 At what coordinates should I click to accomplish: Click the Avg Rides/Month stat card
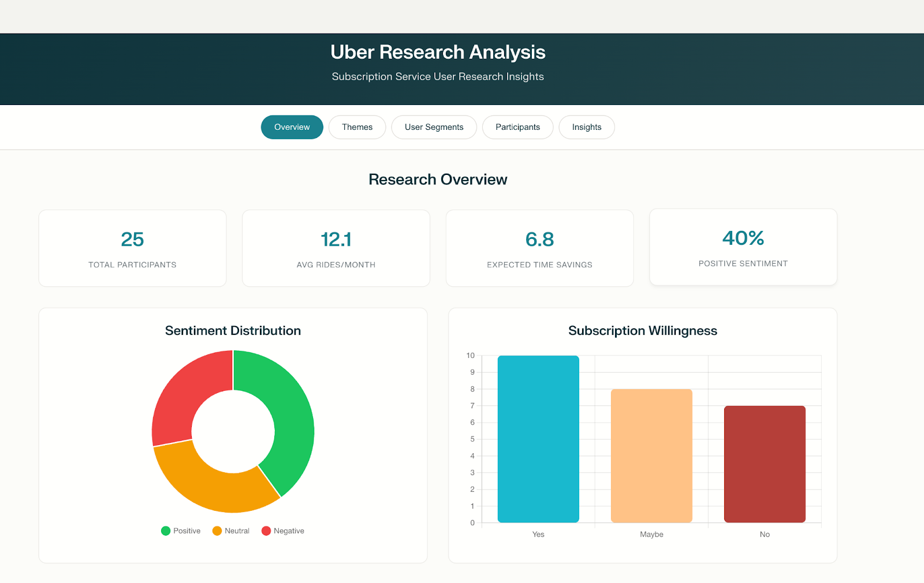point(336,248)
